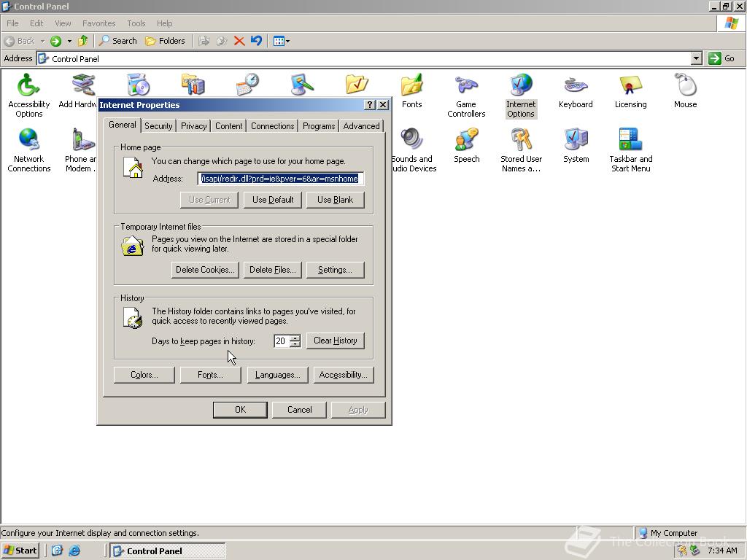The height and width of the screenshot is (560, 747).
Task: Click the Clear History button
Action: pyautogui.click(x=336, y=341)
